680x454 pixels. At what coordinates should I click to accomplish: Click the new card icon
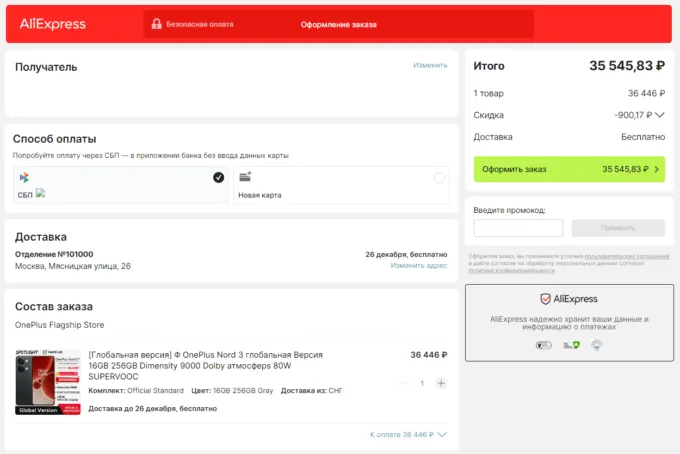[x=245, y=178]
